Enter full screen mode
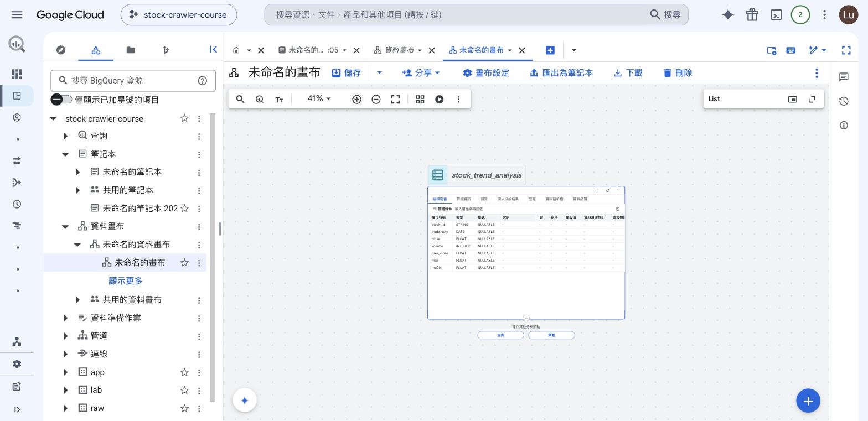868x421 pixels. click(846, 50)
